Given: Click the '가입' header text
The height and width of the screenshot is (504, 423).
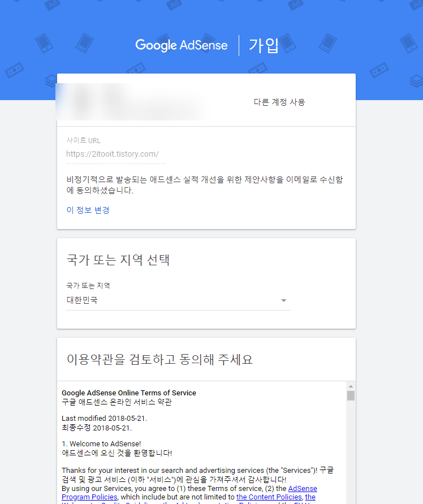Looking at the screenshot, I should 264,45.
